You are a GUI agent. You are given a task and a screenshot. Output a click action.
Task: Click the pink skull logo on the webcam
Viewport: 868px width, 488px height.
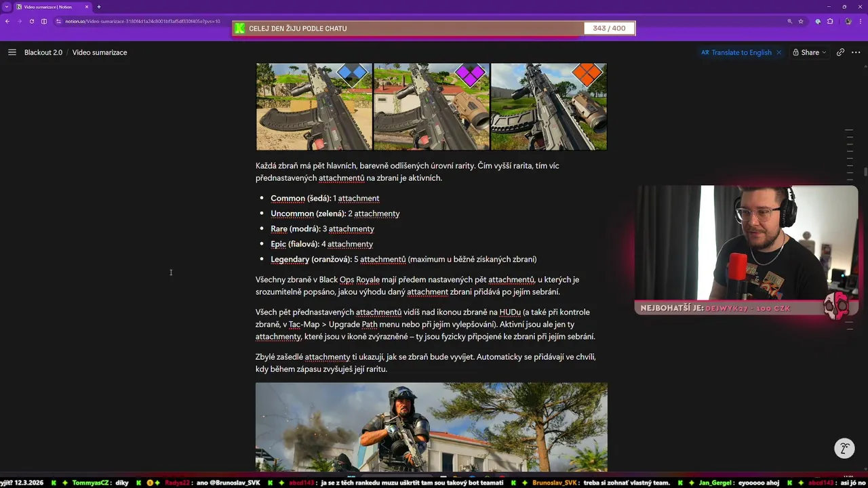point(836,306)
